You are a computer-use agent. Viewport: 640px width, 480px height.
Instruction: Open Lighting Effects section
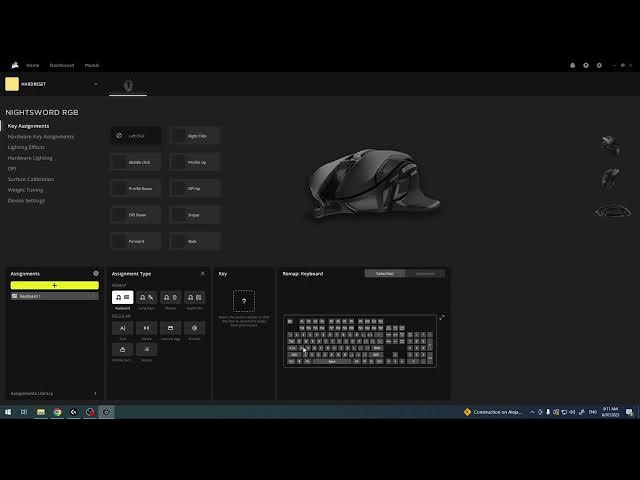coord(26,147)
